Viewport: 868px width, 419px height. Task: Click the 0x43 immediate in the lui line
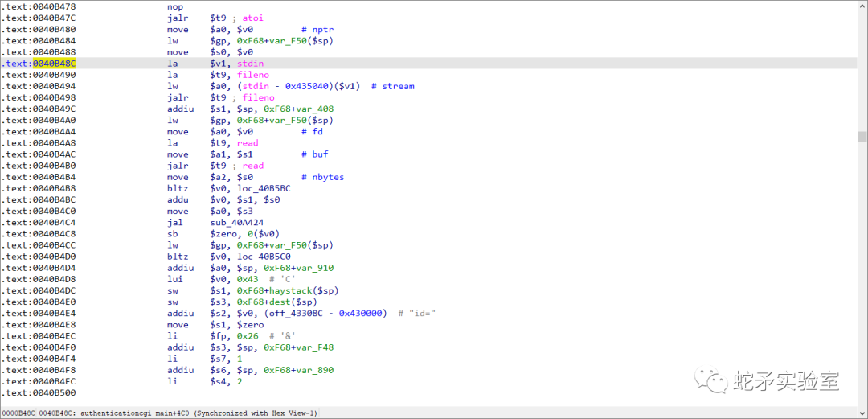[248, 279]
